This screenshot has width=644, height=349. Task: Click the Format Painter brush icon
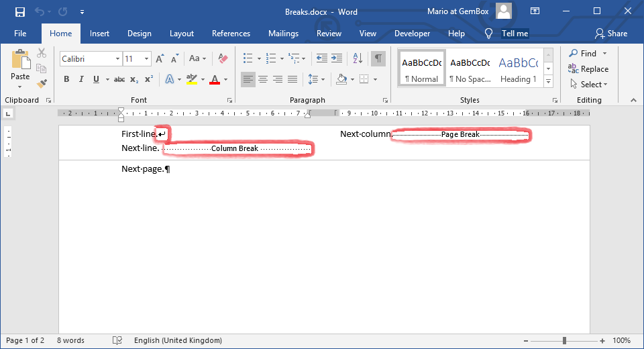[x=42, y=83]
